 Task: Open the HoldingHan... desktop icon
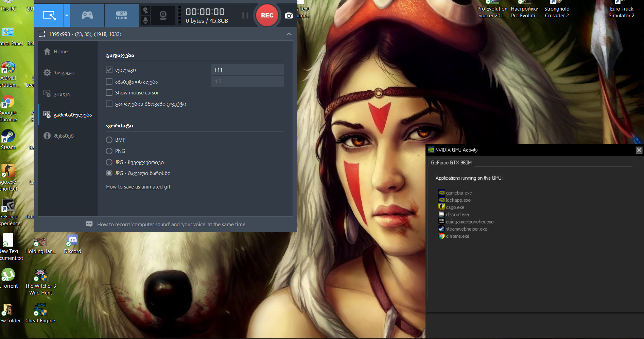(40, 246)
